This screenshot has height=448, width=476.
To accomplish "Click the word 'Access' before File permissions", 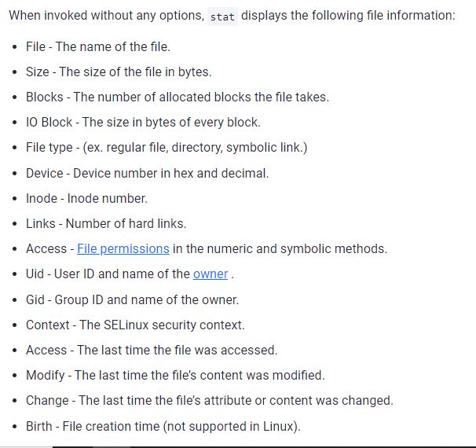I will point(46,249).
